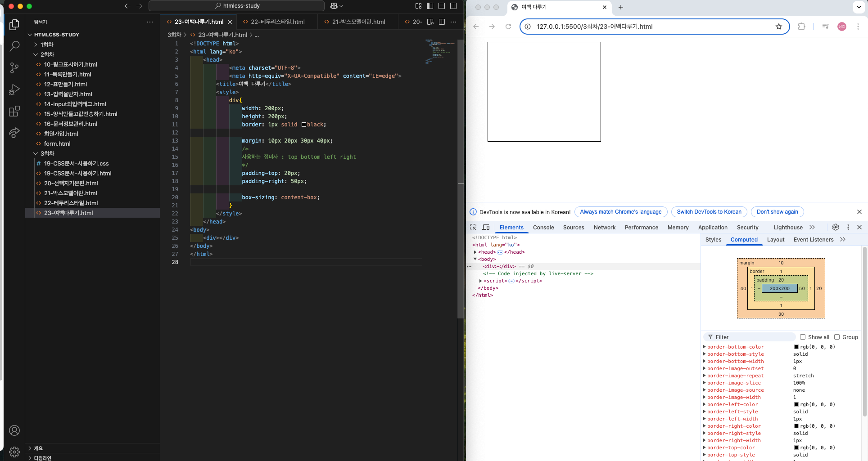
Task: Open the Explorer view in VS Code activity bar
Action: 14,25
